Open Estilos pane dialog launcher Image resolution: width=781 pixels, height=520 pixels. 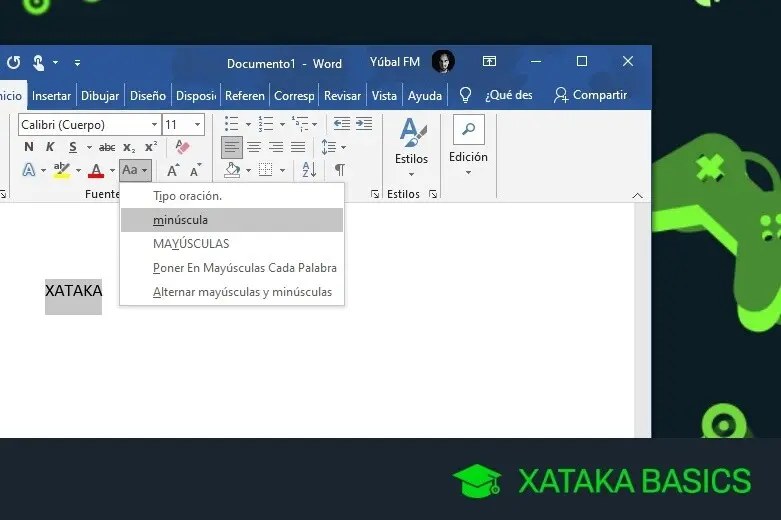coord(433,194)
